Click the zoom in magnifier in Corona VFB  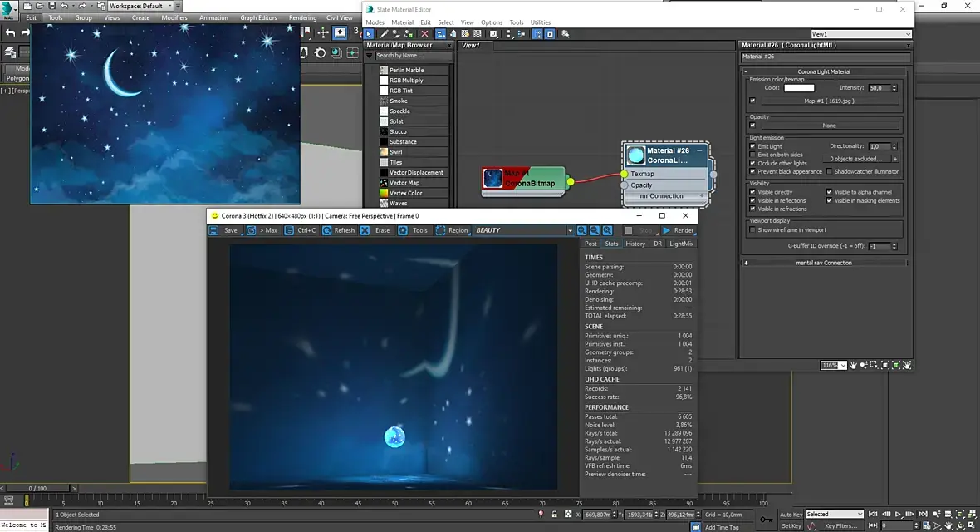(x=582, y=230)
